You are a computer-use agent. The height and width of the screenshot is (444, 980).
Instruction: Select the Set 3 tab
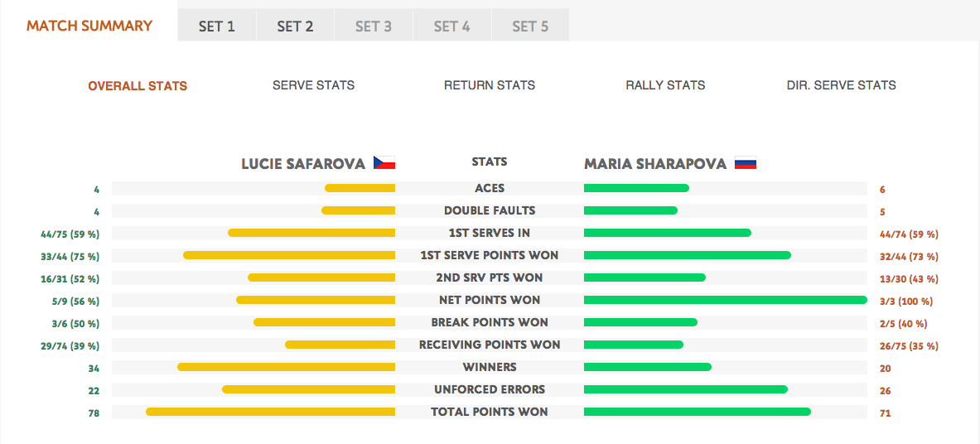pos(374,27)
